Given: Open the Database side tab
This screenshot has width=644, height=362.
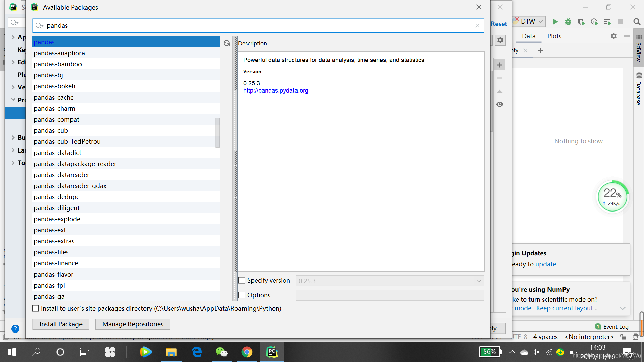Looking at the screenshot, I should pos(639,89).
